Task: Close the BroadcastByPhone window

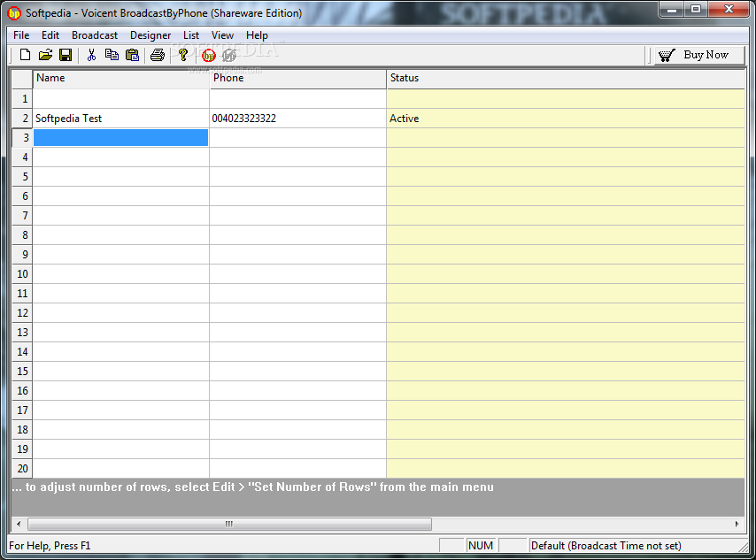Action: point(728,10)
